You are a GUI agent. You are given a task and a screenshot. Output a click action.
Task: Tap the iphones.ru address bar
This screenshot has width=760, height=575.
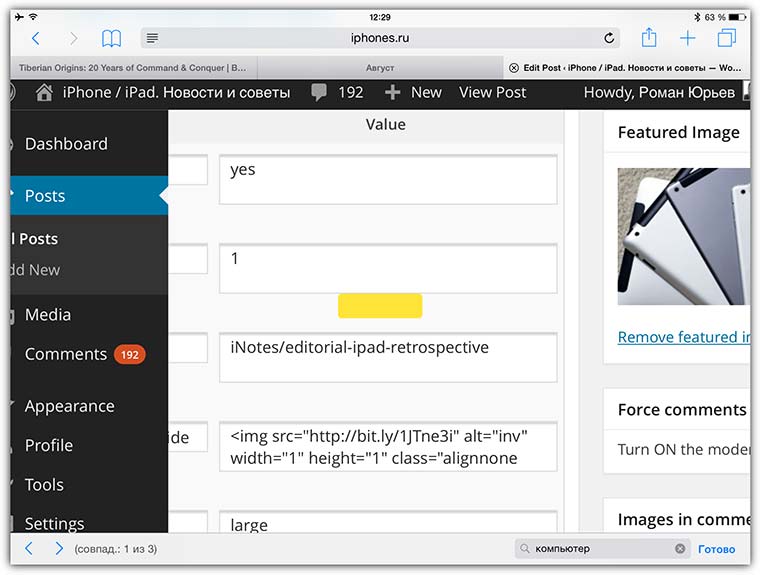380,38
